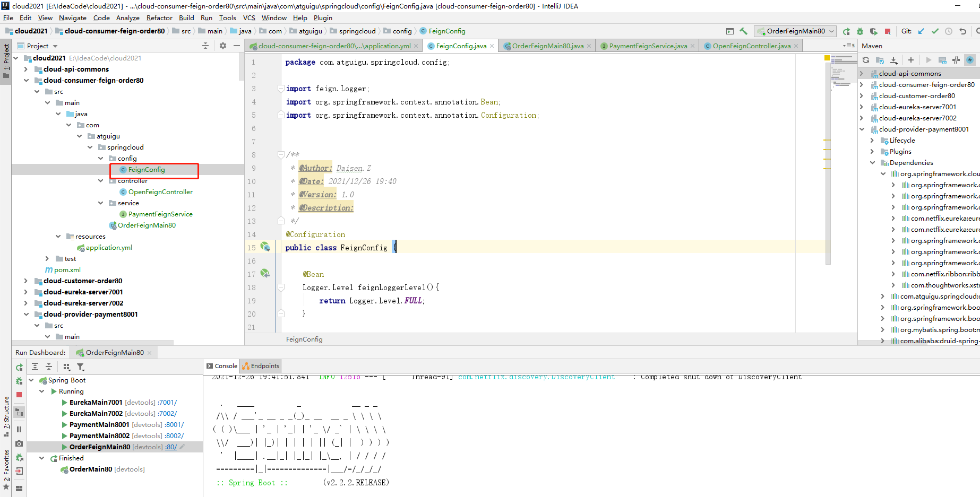The image size is (980, 497).
Task: Open the hidden editor tabs list dropdown
Action: tap(849, 46)
